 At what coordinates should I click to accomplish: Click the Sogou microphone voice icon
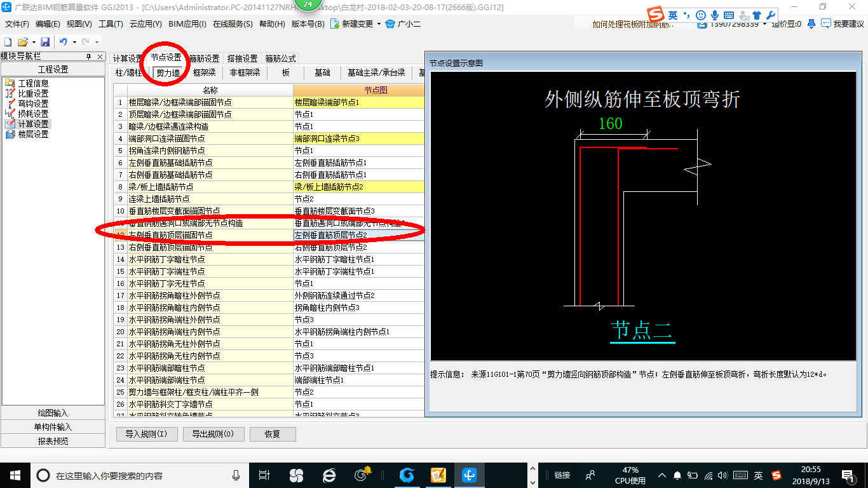point(714,15)
